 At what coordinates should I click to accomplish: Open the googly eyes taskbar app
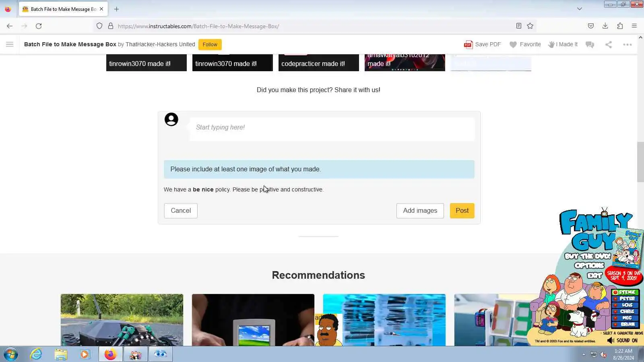(160, 354)
